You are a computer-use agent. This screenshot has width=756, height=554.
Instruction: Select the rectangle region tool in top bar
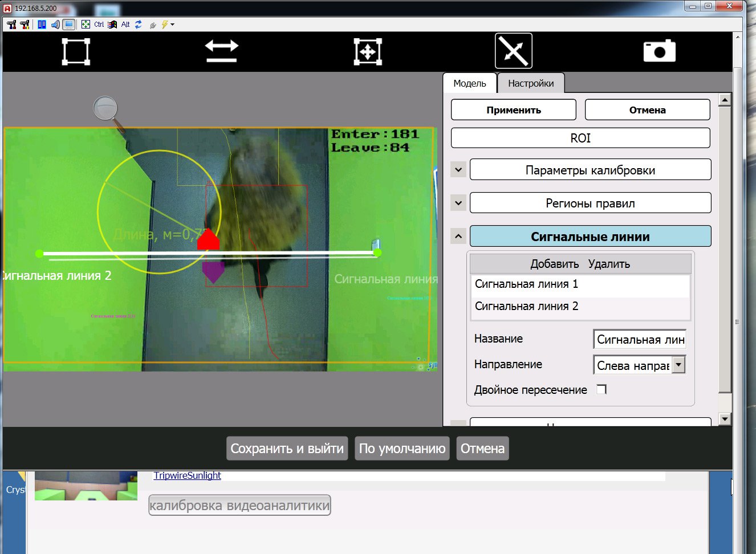click(x=76, y=51)
